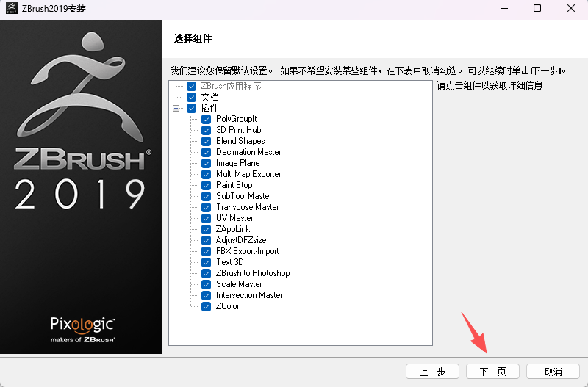
Task: Uncheck the Text 3D checkbox
Action: coord(207,262)
